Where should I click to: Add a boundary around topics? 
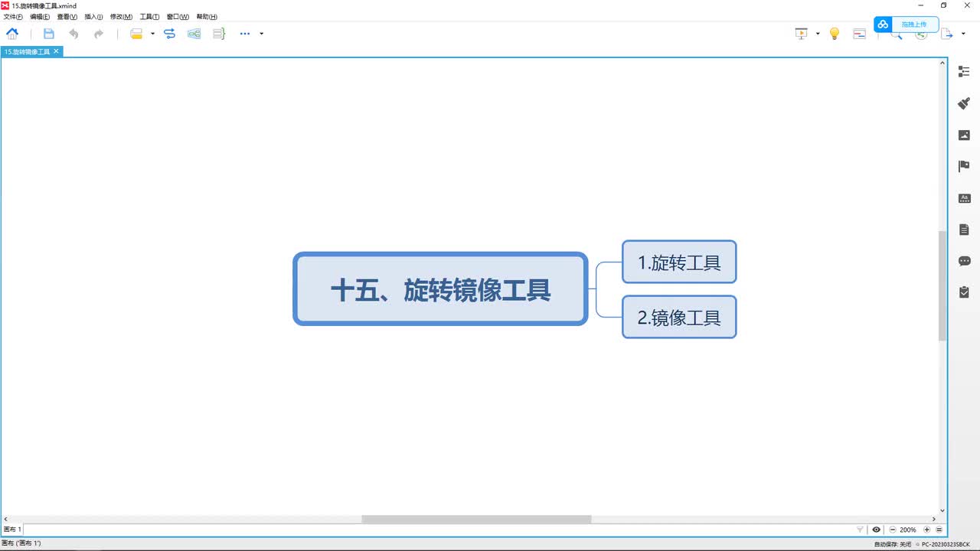(x=194, y=34)
